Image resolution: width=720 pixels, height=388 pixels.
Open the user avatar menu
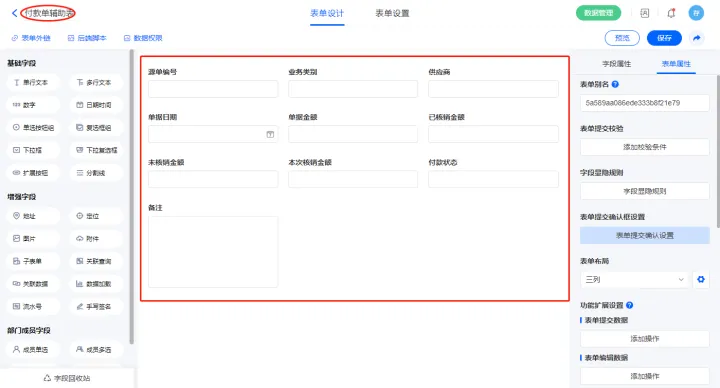point(696,13)
